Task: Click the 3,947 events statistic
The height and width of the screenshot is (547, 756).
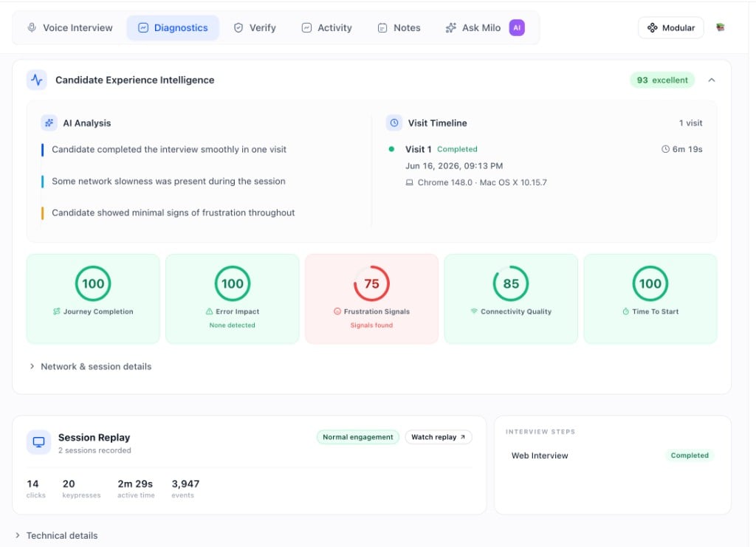Action: [185, 488]
